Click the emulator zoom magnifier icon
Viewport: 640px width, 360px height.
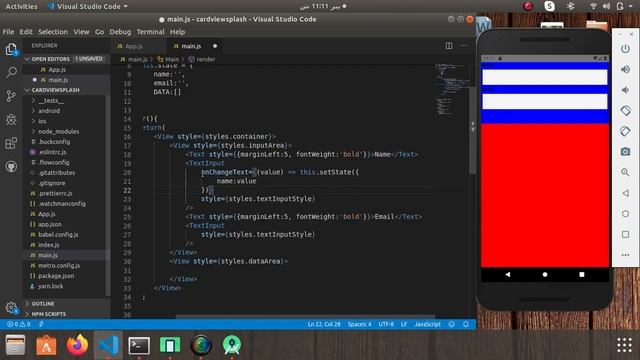coord(625,172)
